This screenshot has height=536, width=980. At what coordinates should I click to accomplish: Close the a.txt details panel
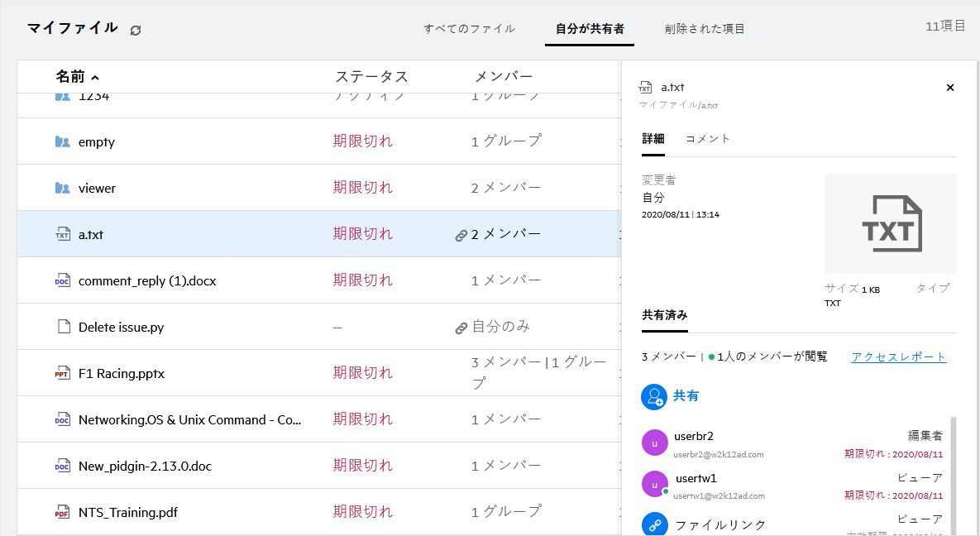point(949,88)
